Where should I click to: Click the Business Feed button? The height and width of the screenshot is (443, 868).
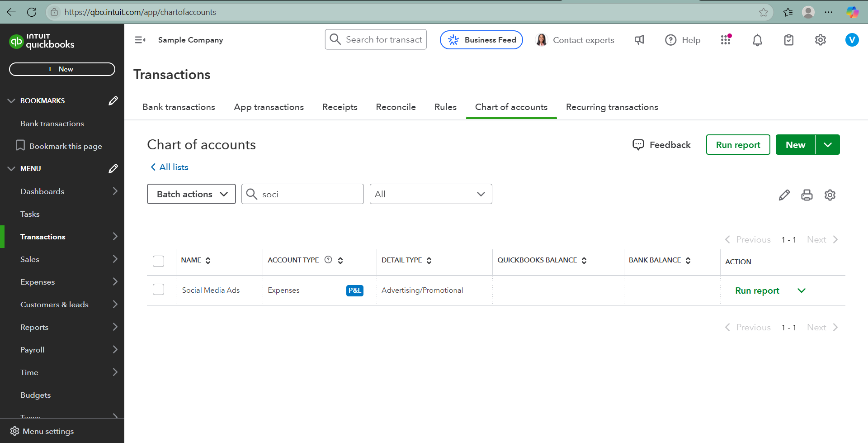click(481, 40)
